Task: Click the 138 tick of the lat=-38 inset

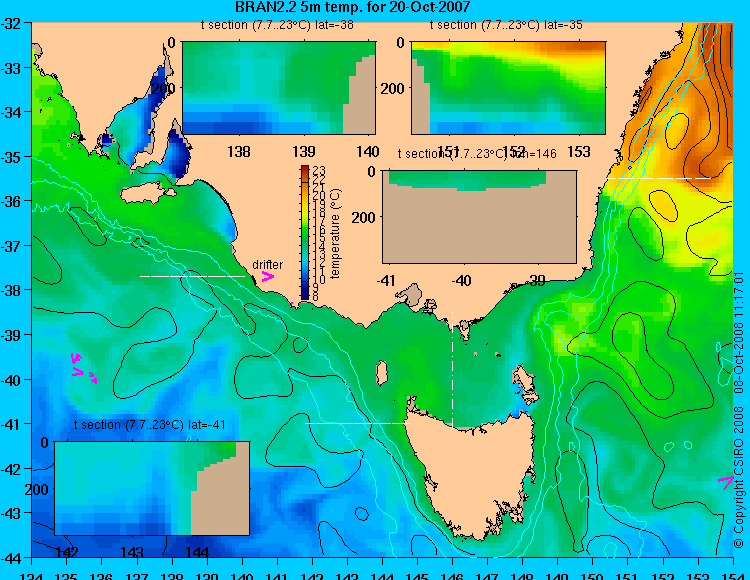Action: point(239,152)
